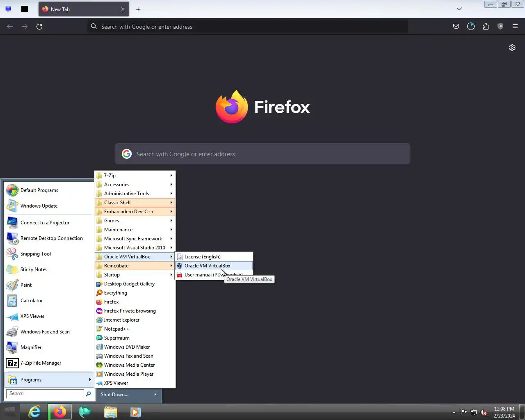Open Windows Fax and Scan in left pane
This screenshot has height=420, width=525.
click(49, 332)
